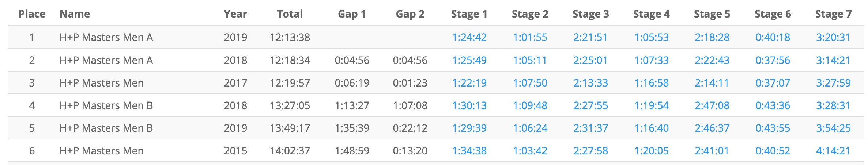Open the 1:22:19 Stage 1 link
The image size is (868, 165).
click(469, 83)
